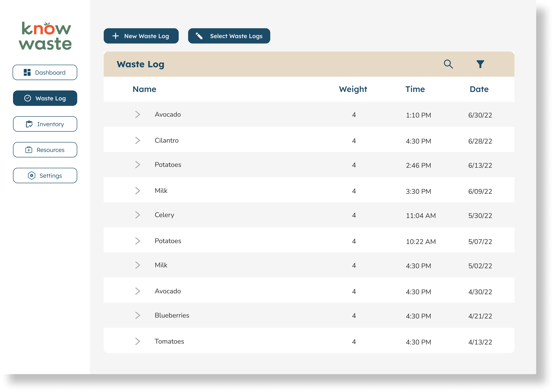Expand the Tomatoes row
554x392 pixels.
137,341
